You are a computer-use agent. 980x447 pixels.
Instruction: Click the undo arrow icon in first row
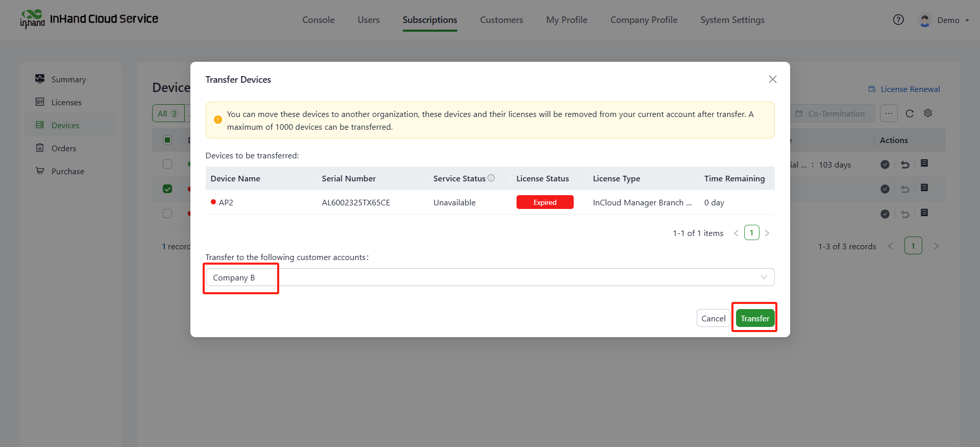(x=905, y=164)
